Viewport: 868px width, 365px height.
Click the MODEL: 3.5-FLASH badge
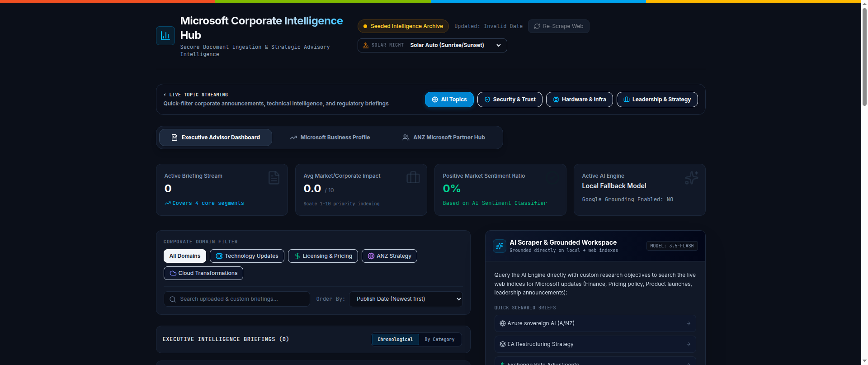tap(672, 246)
